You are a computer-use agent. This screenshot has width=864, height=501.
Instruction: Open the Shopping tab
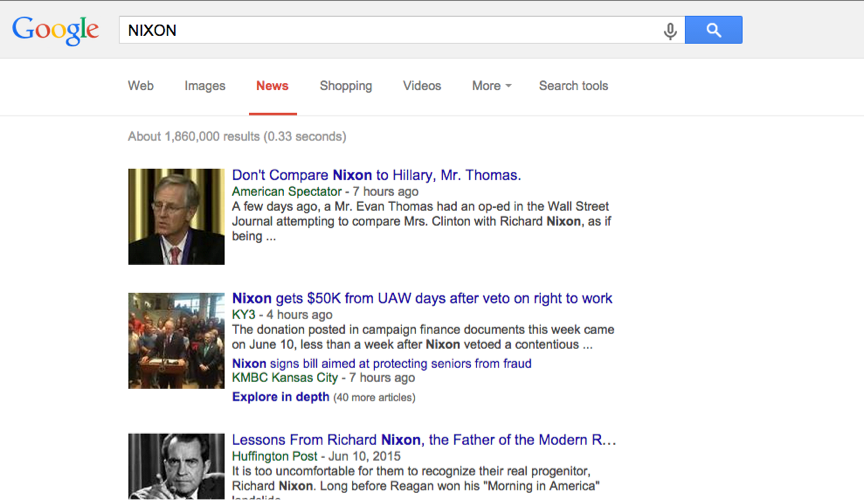[x=346, y=86]
